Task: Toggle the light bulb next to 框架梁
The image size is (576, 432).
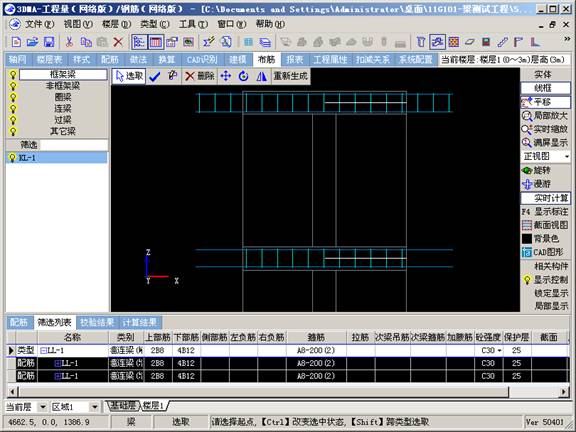Action: (13, 75)
